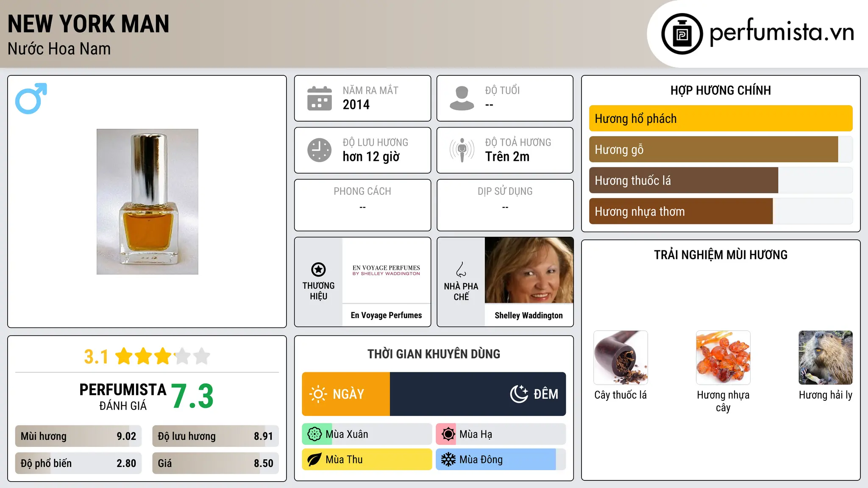
Task: Click the nose icon above Nhà pha chế
Action: point(461,269)
